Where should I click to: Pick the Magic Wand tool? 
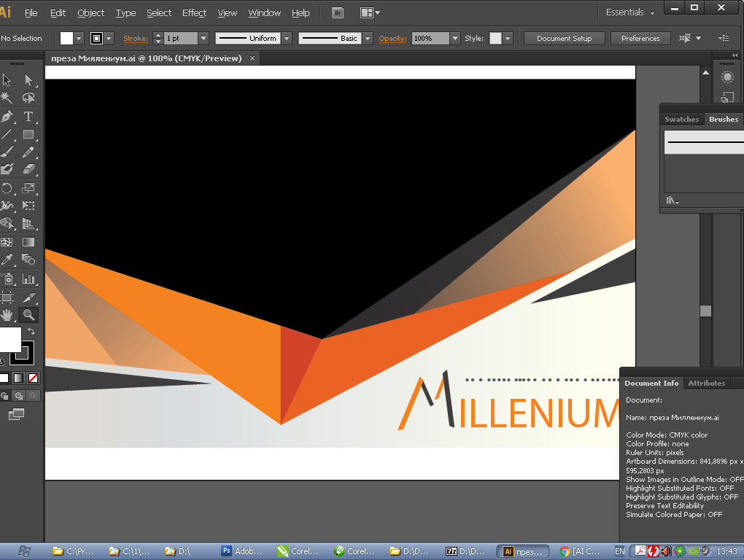point(7,98)
